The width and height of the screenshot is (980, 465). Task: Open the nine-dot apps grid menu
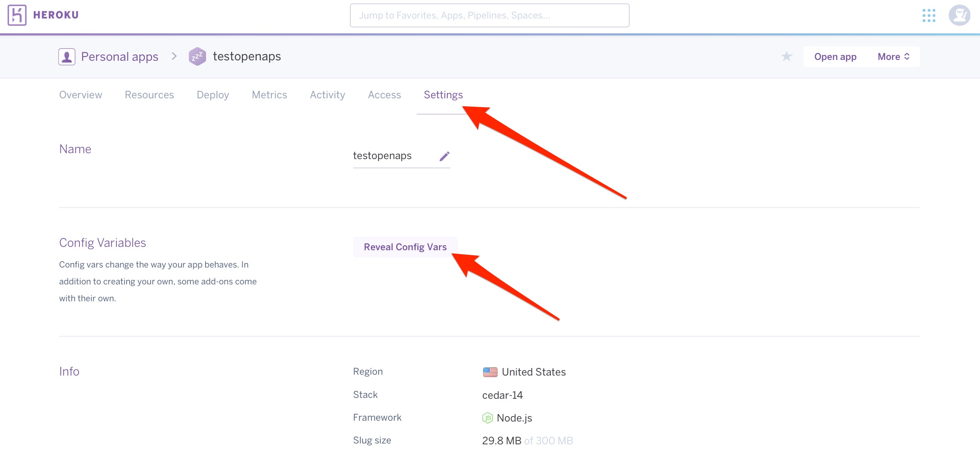(x=929, y=16)
